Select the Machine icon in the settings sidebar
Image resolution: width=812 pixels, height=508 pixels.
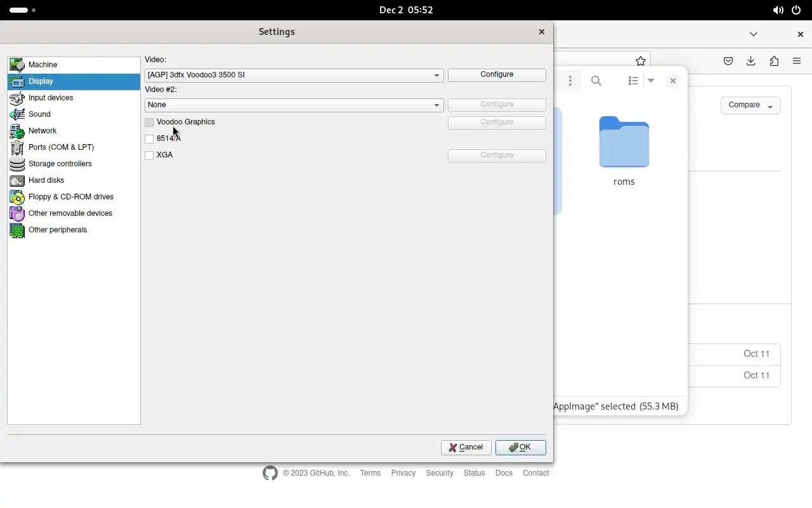(17, 65)
